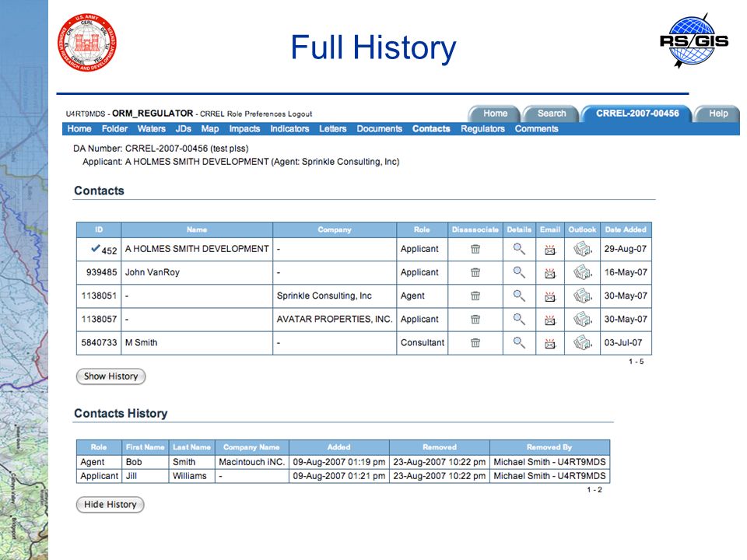Email M Smith consultant
Screen dimensions: 747x560
(x=550, y=343)
